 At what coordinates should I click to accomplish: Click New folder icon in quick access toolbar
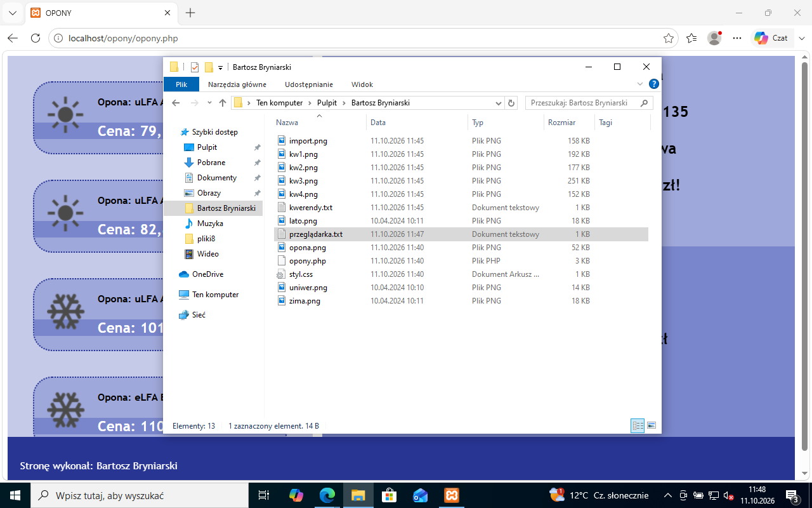(209, 67)
